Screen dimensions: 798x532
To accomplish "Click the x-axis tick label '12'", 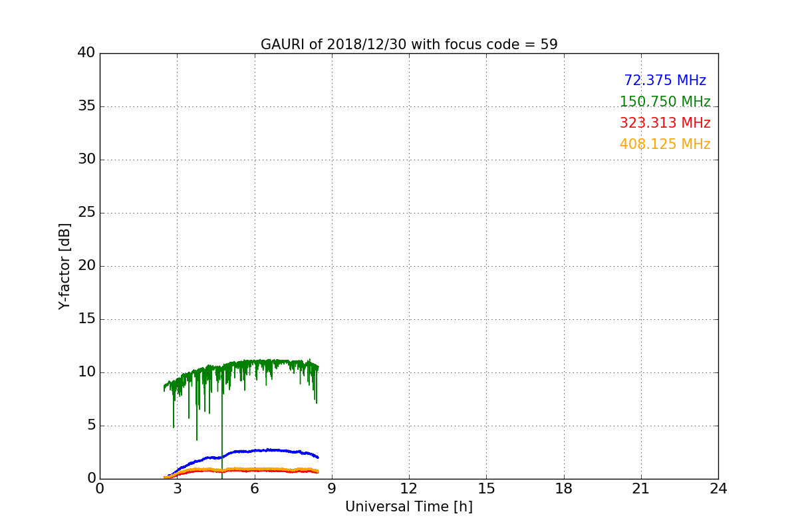I will click(x=409, y=489).
